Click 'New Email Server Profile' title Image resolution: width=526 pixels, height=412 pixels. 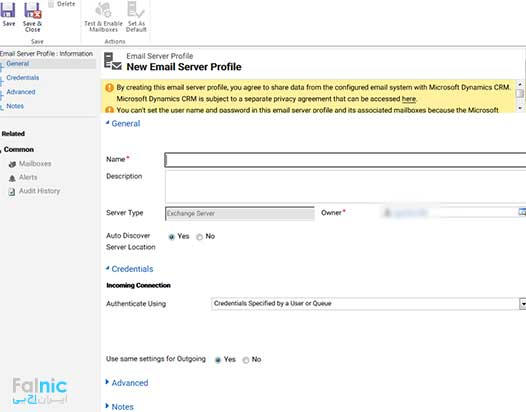click(x=184, y=67)
